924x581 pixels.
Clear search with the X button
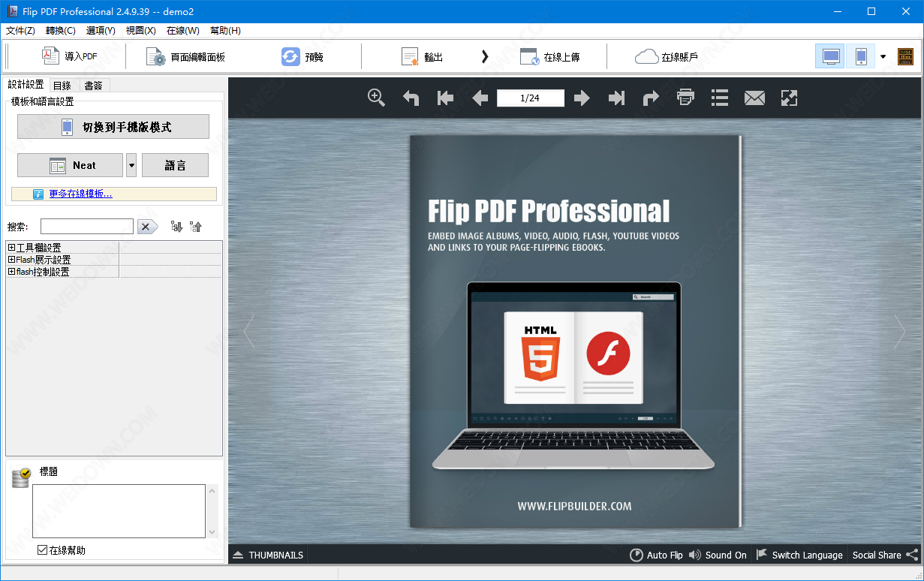(147, 227)
